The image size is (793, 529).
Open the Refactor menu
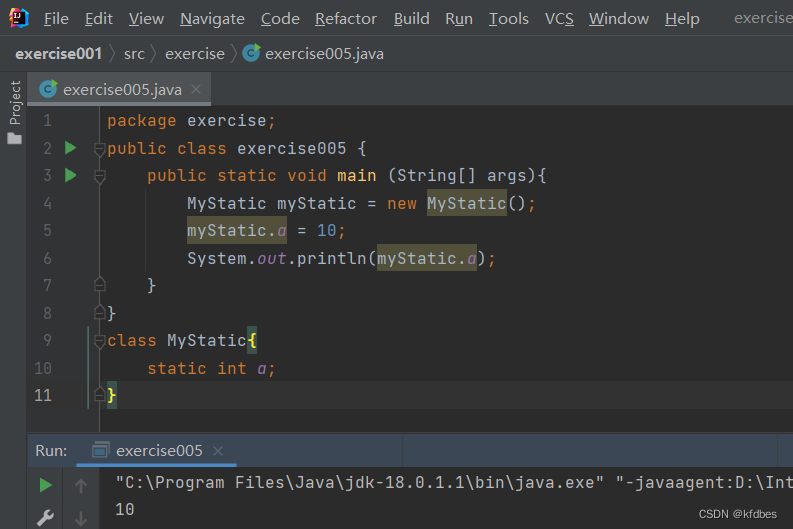[346, 19]
